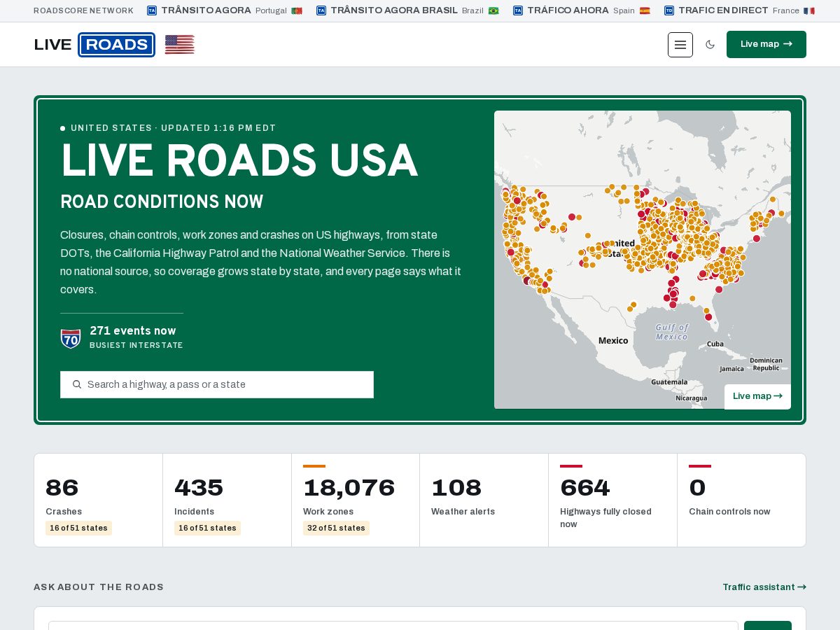Click the Traffic assistant link

coord(764,587)
